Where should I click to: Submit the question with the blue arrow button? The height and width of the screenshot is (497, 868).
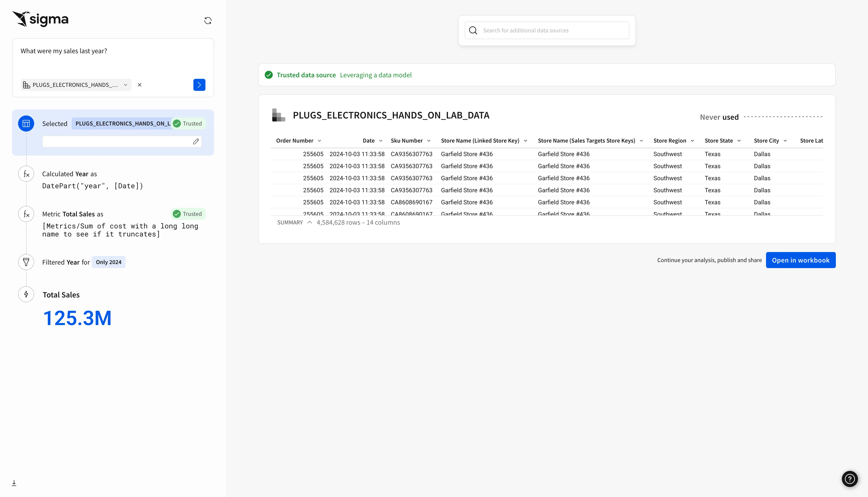click(x=199, y=85)
